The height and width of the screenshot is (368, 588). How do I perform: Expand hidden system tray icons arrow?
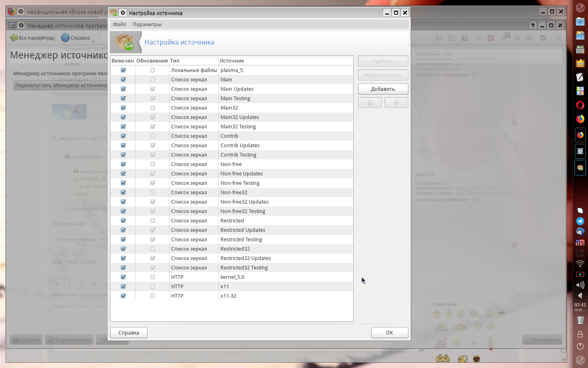(580, 295)
